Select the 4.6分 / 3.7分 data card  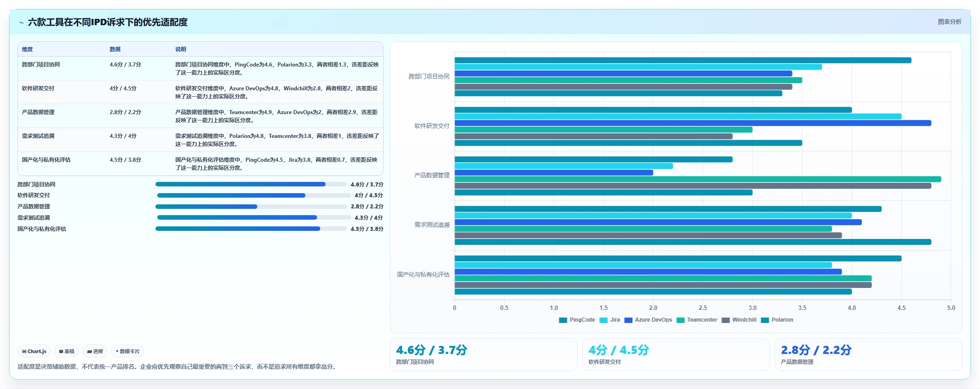tap(484, 354)
